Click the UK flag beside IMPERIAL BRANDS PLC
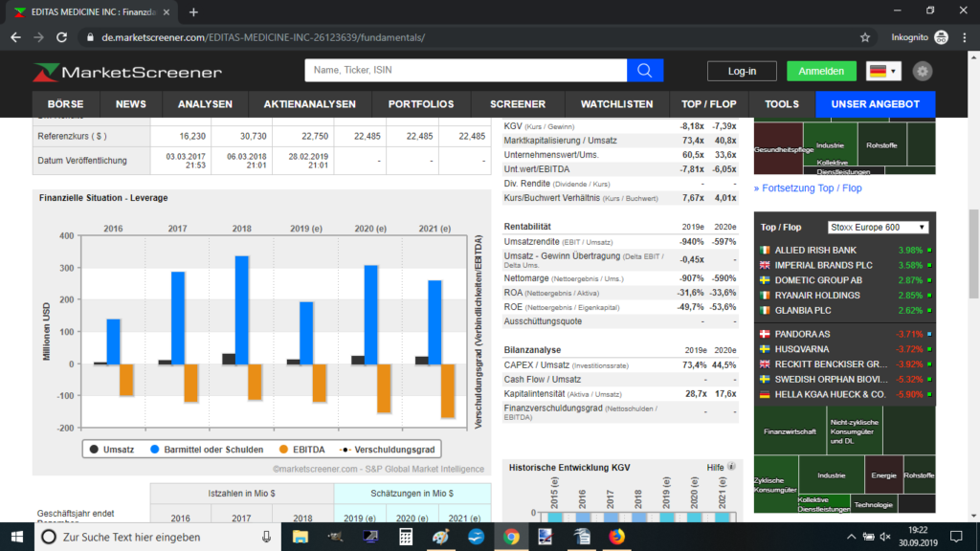This screenshot has height=551, width=980. pyautogui.click(x=765, y=265)
